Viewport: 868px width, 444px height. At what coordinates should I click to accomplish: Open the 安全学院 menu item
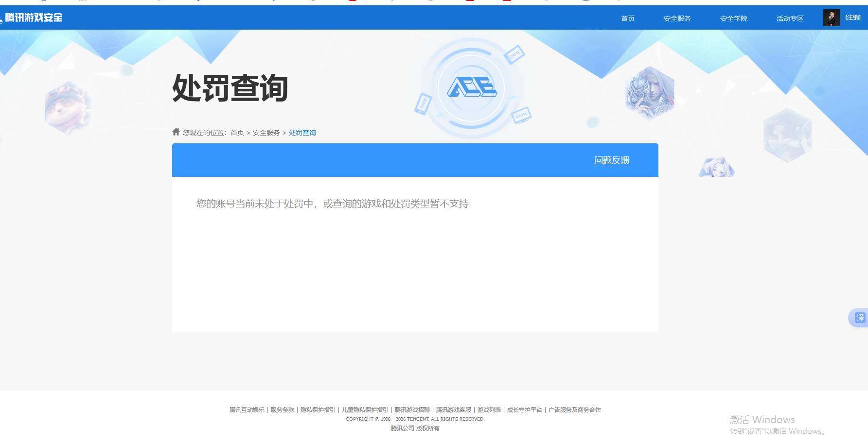coord(733,18)
